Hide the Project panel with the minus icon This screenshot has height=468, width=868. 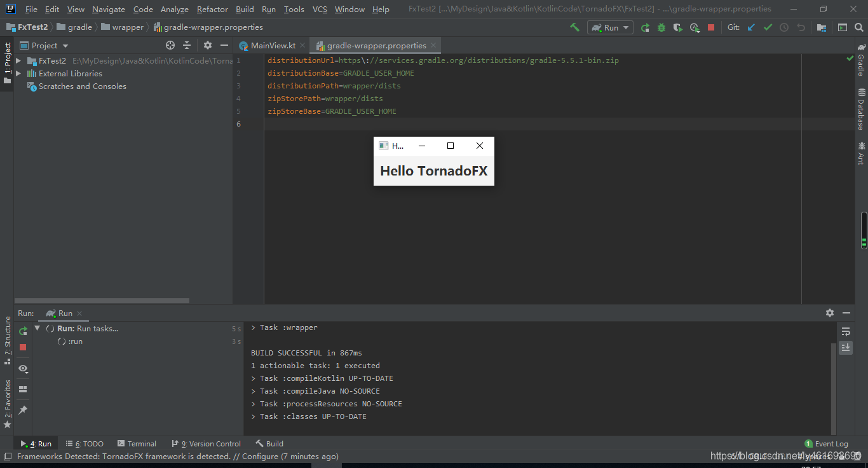[x=224, y=45]
